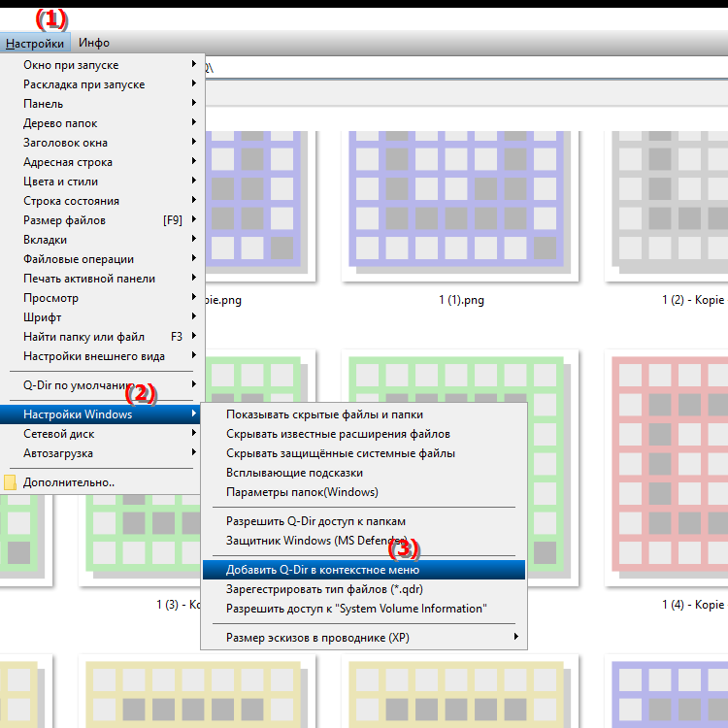Expand Окно при запуске submenu
Screen dimensions: 728x728
(x=101, y=65)
